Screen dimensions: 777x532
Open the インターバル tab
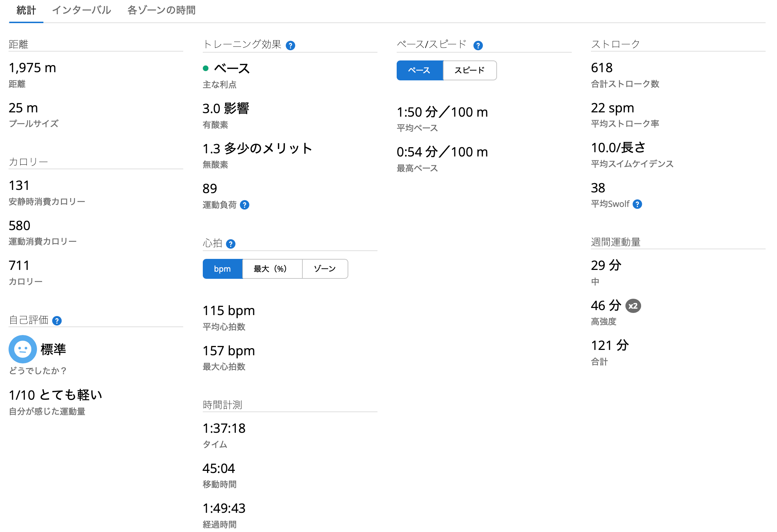(x=81, y=10)
